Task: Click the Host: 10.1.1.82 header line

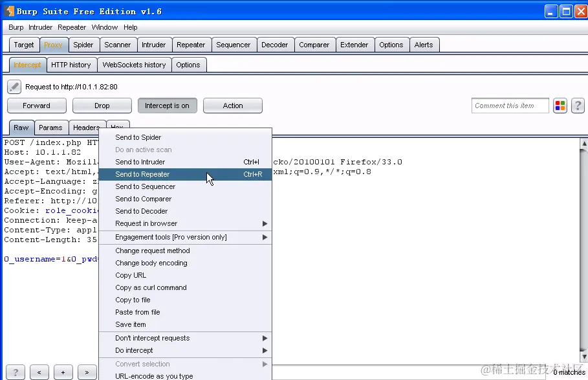Action: click(x=43, y=152)
